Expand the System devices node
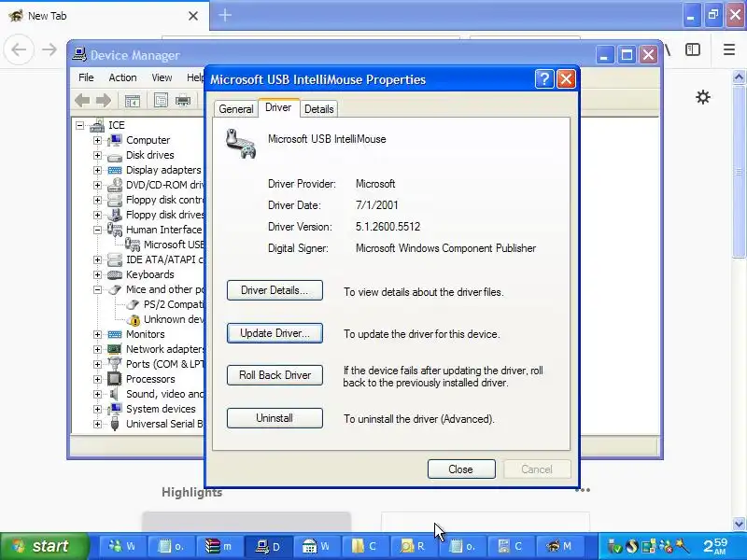Screen dimensions: 747x560 point(97,409)
